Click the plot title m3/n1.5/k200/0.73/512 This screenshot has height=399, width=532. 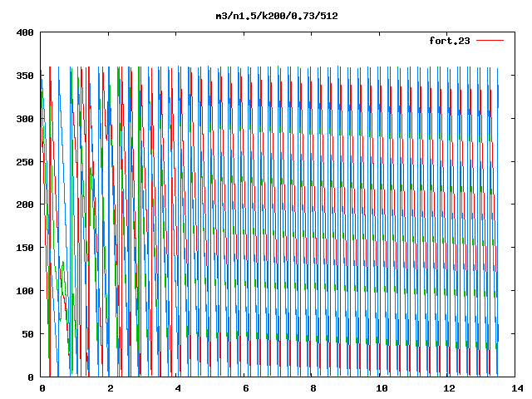pyautogui.click(x=277, y=16)
